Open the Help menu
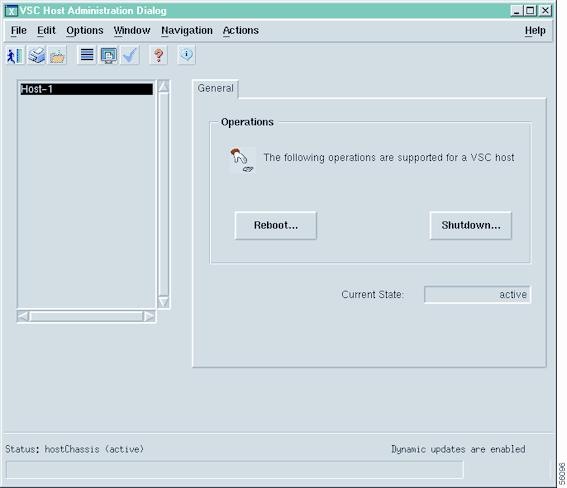Image resolution: width=567 pixels, height=488 pixels. point(535,31)
